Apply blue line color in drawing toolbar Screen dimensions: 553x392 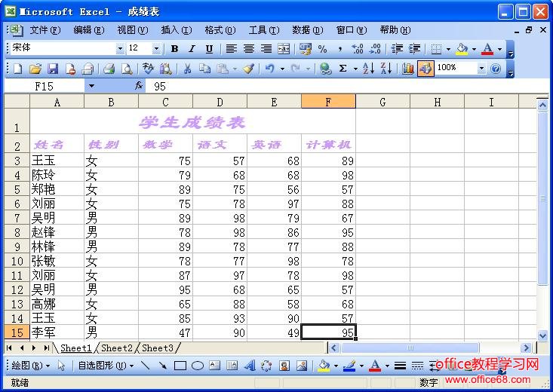click(x=349, y=366)
